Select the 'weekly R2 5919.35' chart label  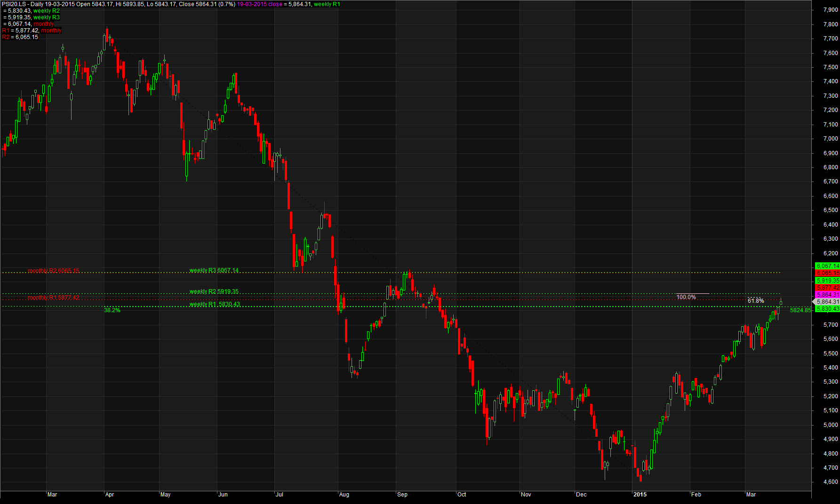[214, 291]
